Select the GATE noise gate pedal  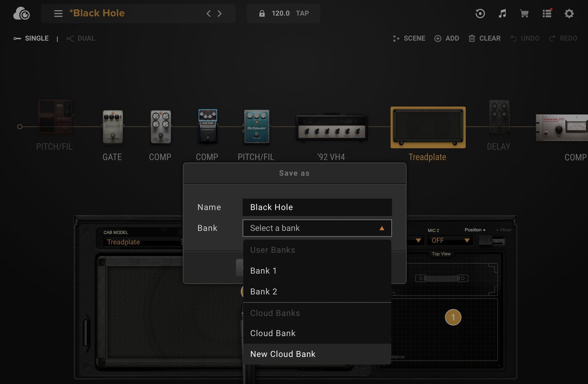[113, 127]
